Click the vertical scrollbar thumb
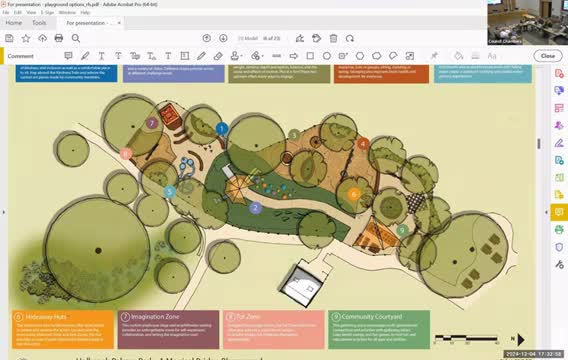Image resolution: width=568 pixels, height=360 pixels. pyautogui.click(x=539, y=143)
